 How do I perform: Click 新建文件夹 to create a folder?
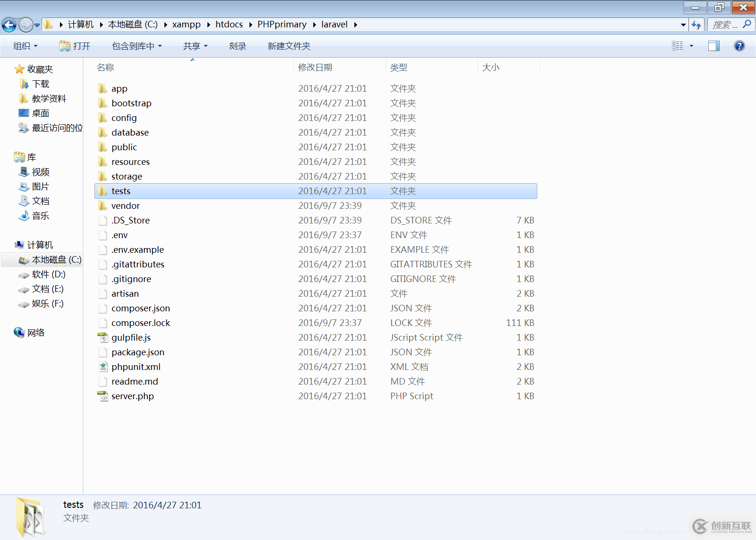289,46
